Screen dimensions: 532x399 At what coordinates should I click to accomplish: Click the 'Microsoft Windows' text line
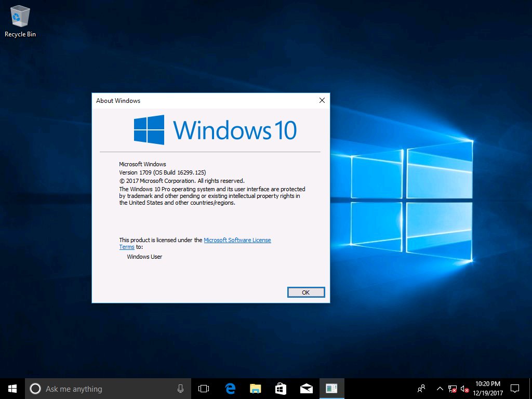(x=142, y=164)
